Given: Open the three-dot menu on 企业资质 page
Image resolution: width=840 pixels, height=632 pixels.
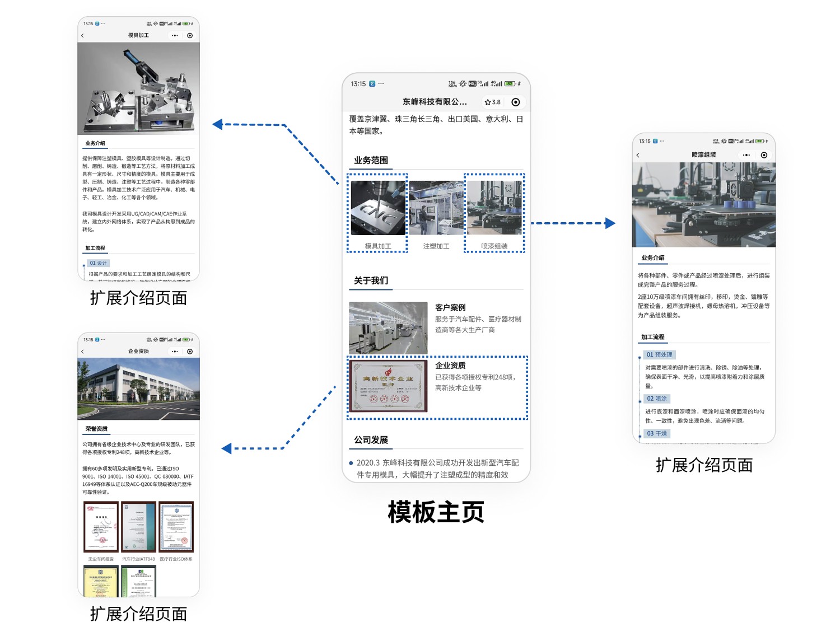Looking at the screenshot, I should [175, 352].
